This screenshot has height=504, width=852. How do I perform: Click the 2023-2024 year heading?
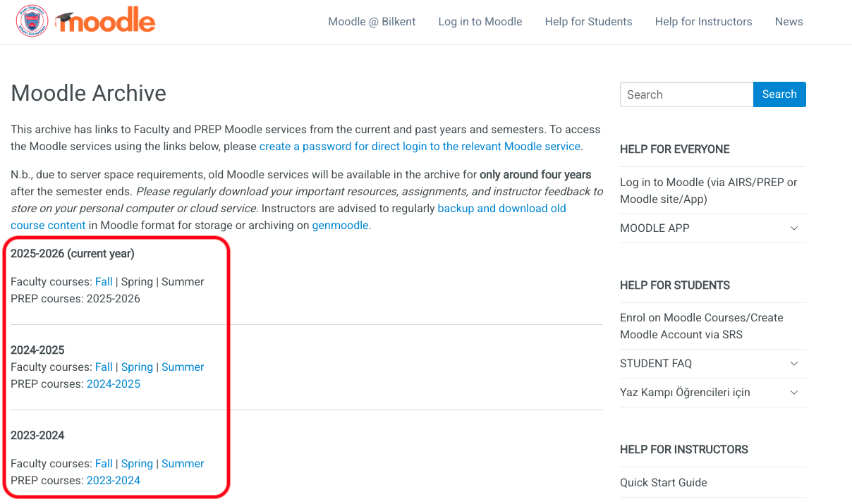click(37, 436)
